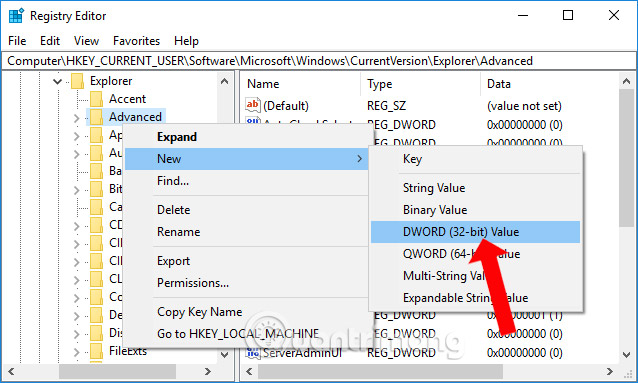This screenshot has width=638, height=383.
Task: Click values pane scroll down arrow
Action: coord(627,355)
